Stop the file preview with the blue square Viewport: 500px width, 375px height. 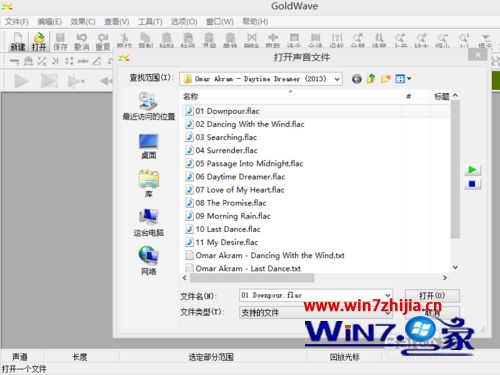click(x=472, y=184)
